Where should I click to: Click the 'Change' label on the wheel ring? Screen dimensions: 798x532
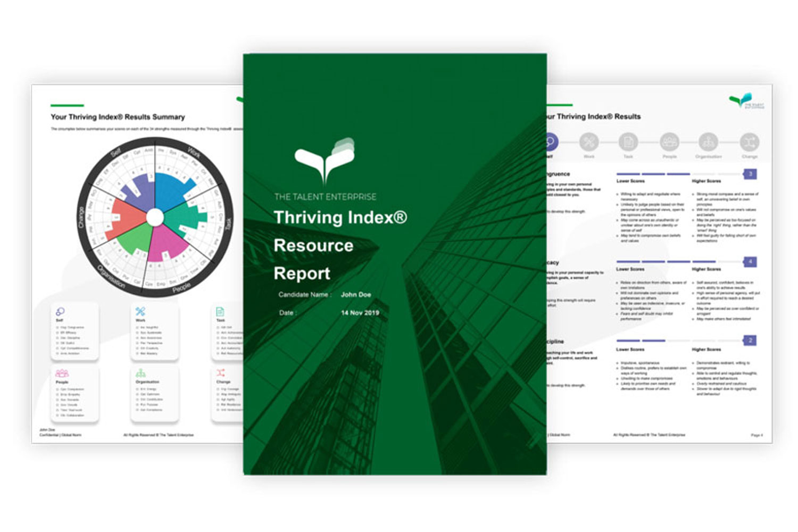(x=81, y=218)
